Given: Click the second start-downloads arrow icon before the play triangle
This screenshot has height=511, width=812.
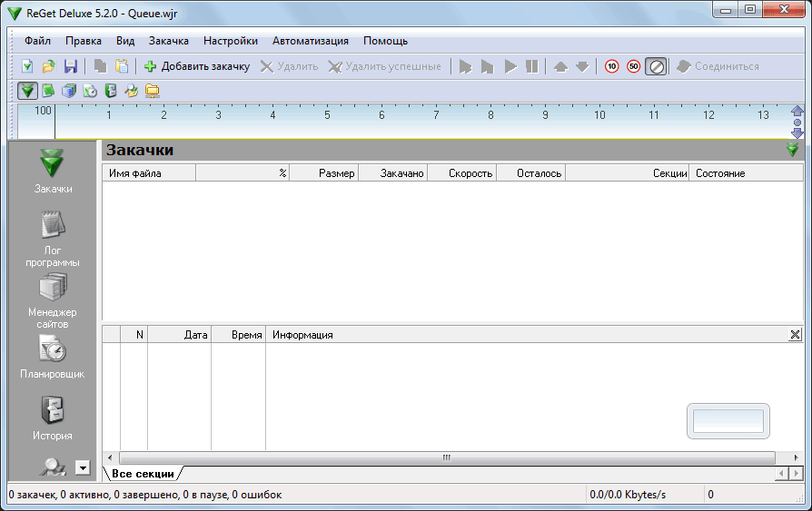Looking at the screenshot, I should [488, 66].
